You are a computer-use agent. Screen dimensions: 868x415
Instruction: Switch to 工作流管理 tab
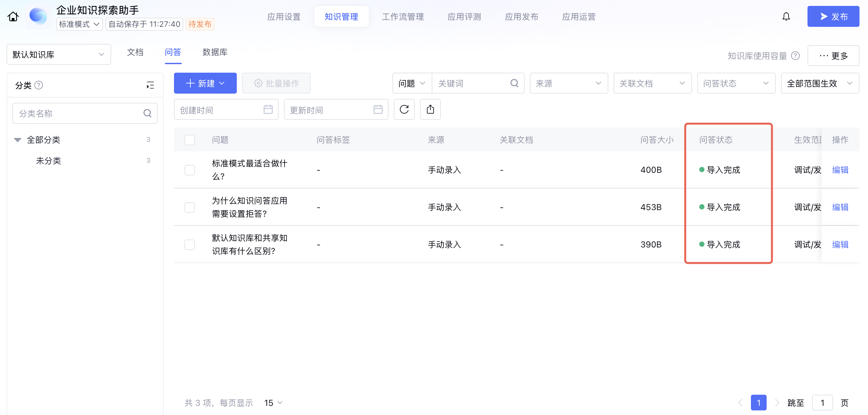pos(403,16)
